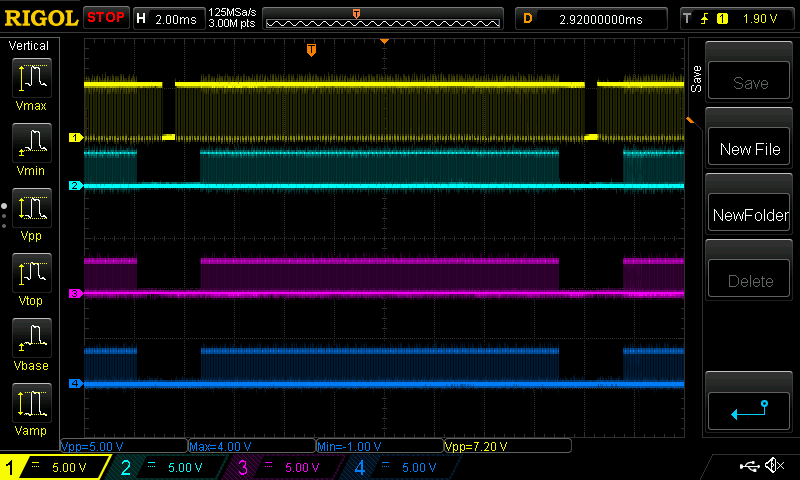
Task: Click the measurement menu page indicator dots
Action: pos(4,216)
